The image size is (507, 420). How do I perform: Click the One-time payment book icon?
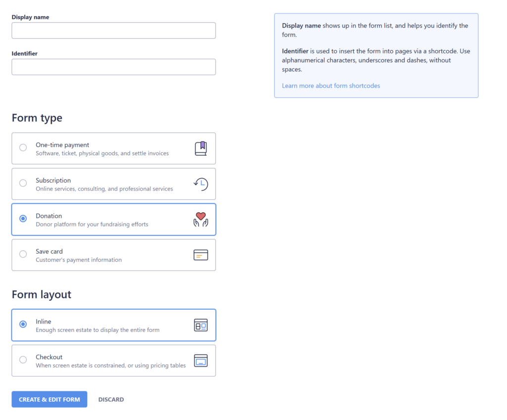tap(201, 148)
